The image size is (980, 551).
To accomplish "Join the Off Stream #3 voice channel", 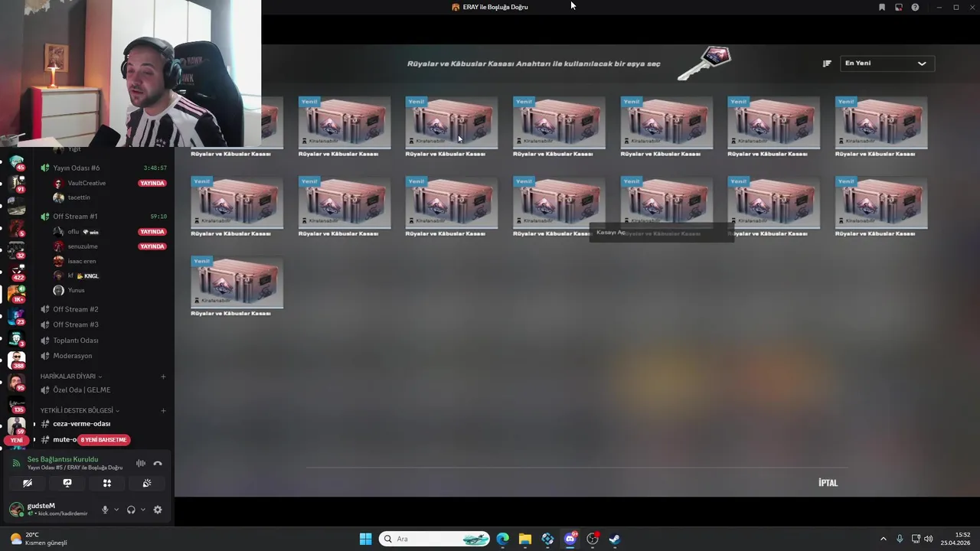I will coord(103,324).
